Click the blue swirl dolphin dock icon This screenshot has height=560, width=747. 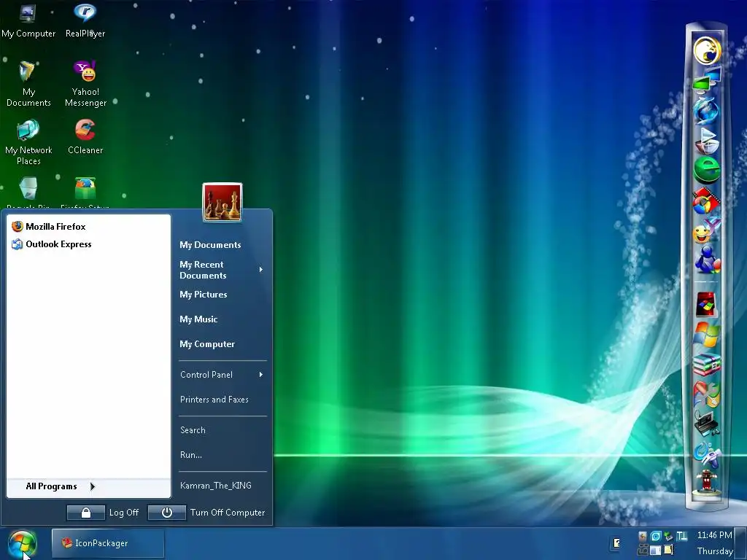click(707, 454)
